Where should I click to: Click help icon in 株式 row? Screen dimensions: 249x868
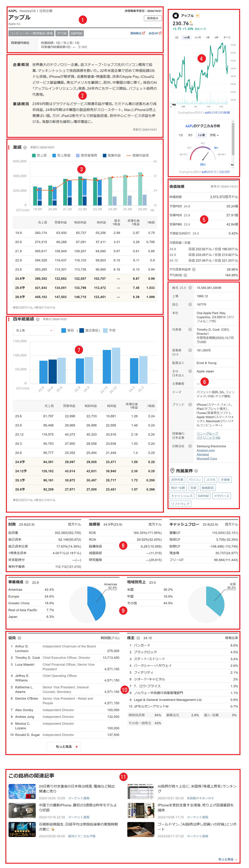point(190,288)
